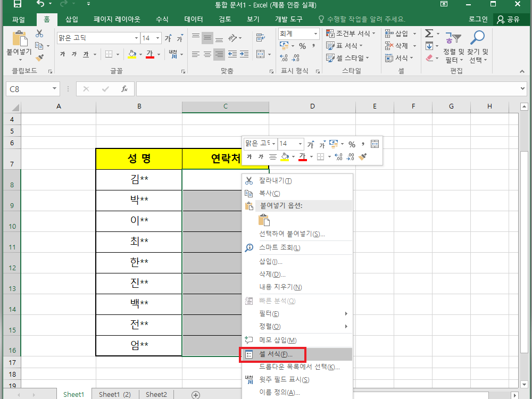Add a new sheet with the plus button
This screenshot has width=532, height=399.
pyautogui.click(x=195, y=395)
